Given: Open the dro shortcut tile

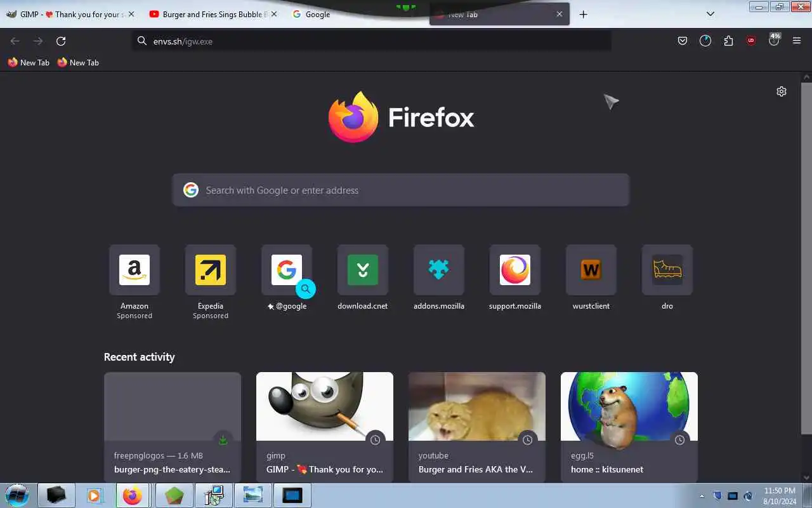Looking at the screenshot, I should pyautogui.click(x=667, y=277).
